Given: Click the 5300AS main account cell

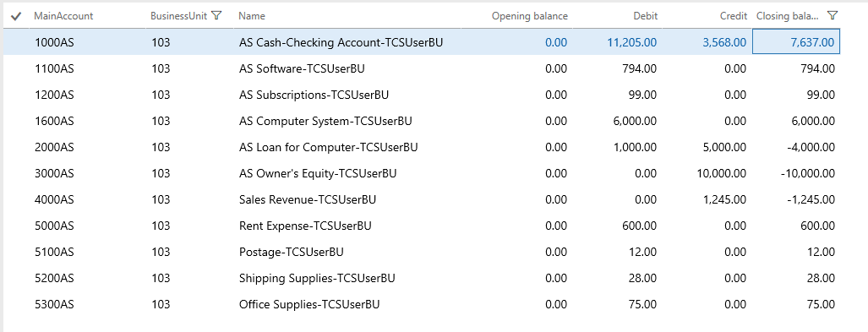Looking at the screenshot, I should tap(54, 304).
